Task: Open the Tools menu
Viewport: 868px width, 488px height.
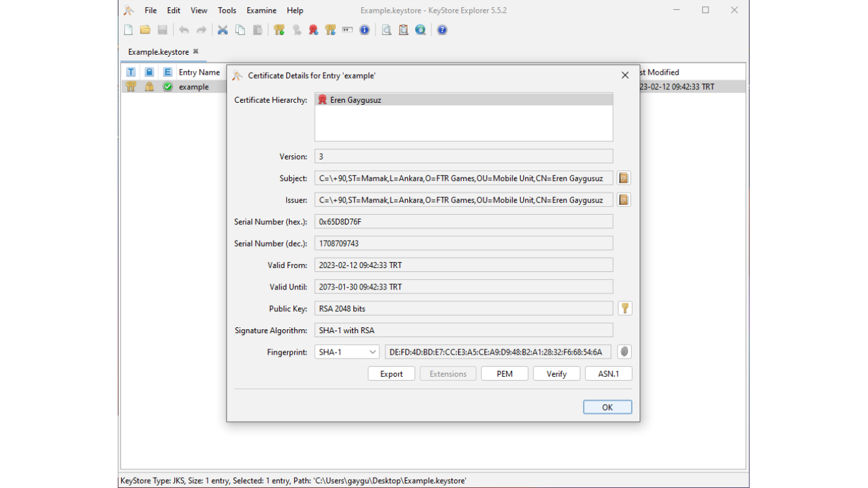Action: (x=227, y=10)
